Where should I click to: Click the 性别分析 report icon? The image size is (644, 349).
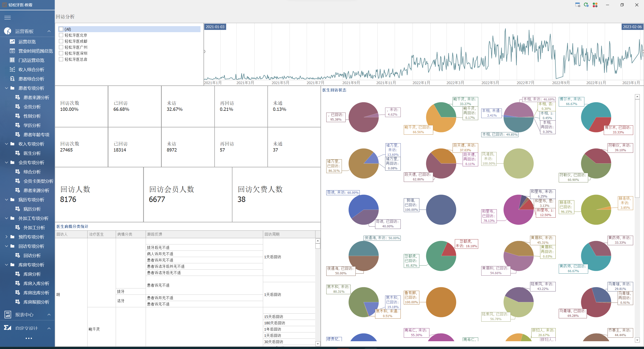coord(18,116)
